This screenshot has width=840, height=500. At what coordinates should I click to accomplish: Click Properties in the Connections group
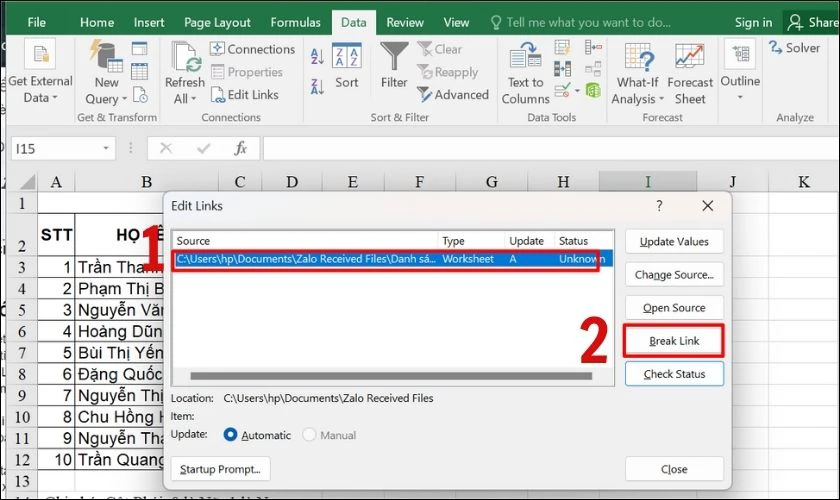pos(246,72)
